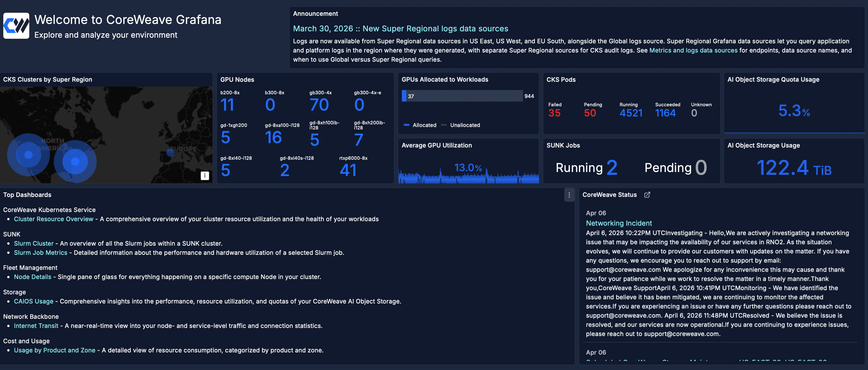The image size is (868, 370).
Task: Click the Failed pods value 35
Action: 554,113
